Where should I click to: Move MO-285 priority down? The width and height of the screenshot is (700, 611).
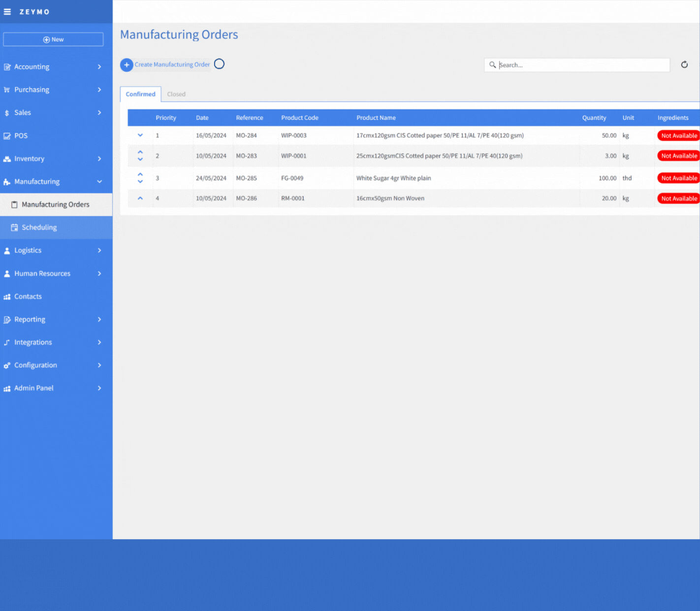(140, 182)
